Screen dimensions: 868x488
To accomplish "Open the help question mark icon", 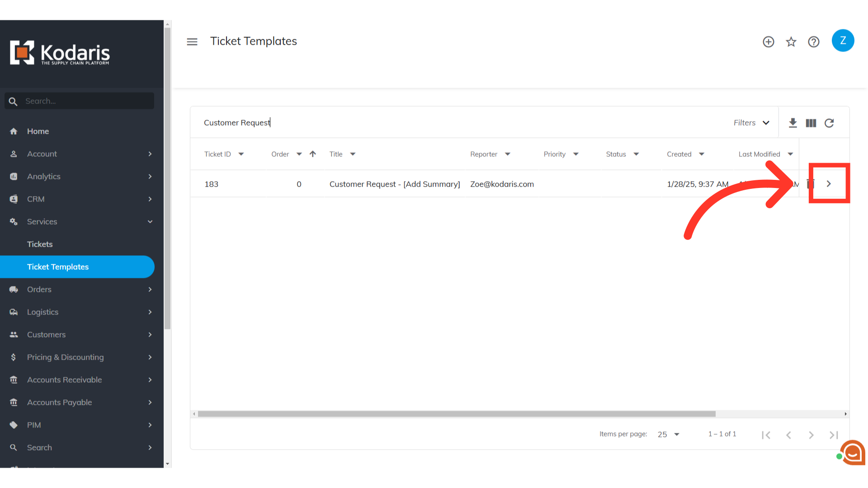I will [814, 42].
